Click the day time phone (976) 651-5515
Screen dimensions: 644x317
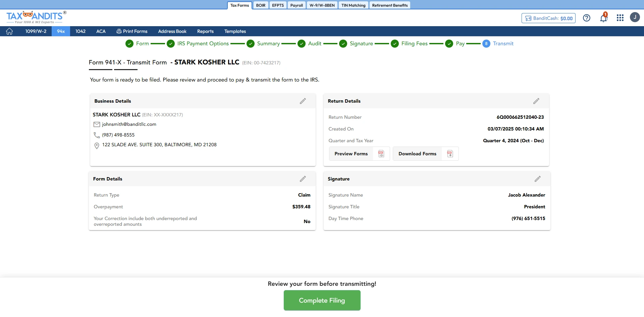(x=528, y=218)
